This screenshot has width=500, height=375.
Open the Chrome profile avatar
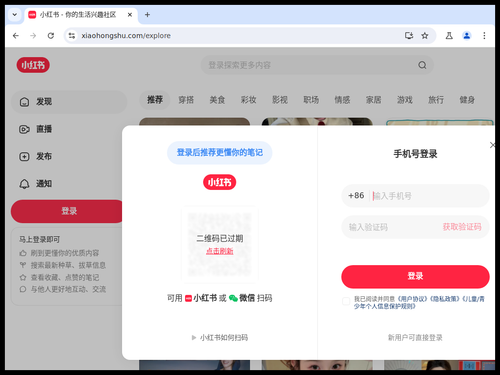467,36
